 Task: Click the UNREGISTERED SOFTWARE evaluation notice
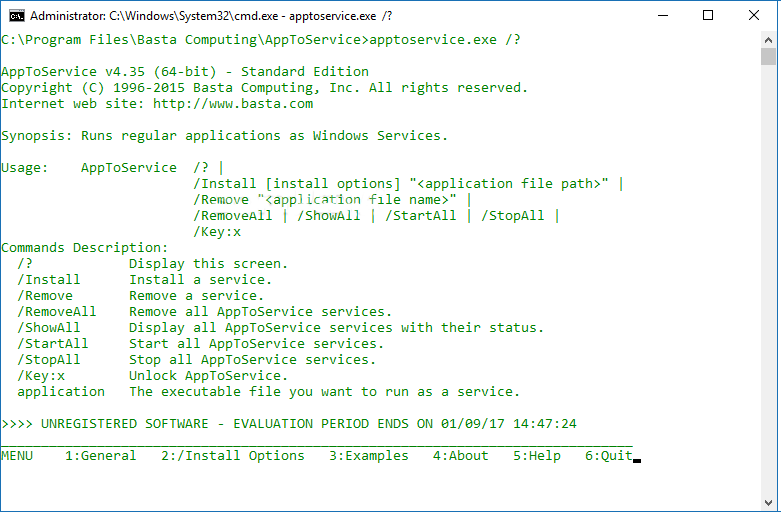tap(290, 424)
